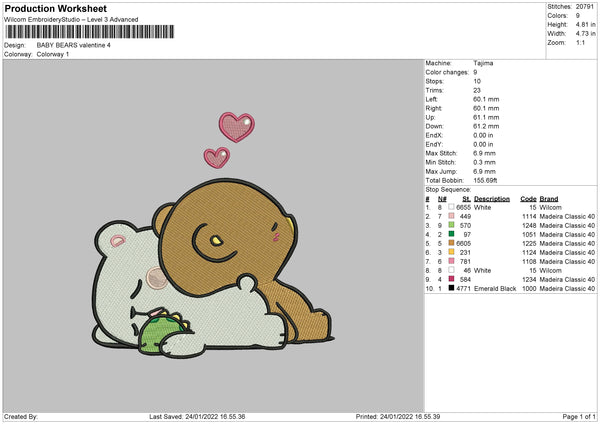Select 'Wilcom EmbroideryStudio – Level 3 Advanced' text
600x424 pixels.
(x=71, y=20)
